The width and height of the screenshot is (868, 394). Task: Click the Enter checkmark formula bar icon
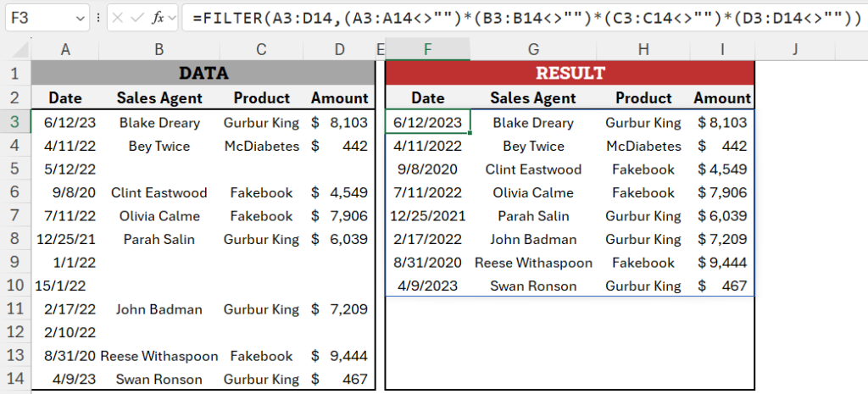click(136, 18)
